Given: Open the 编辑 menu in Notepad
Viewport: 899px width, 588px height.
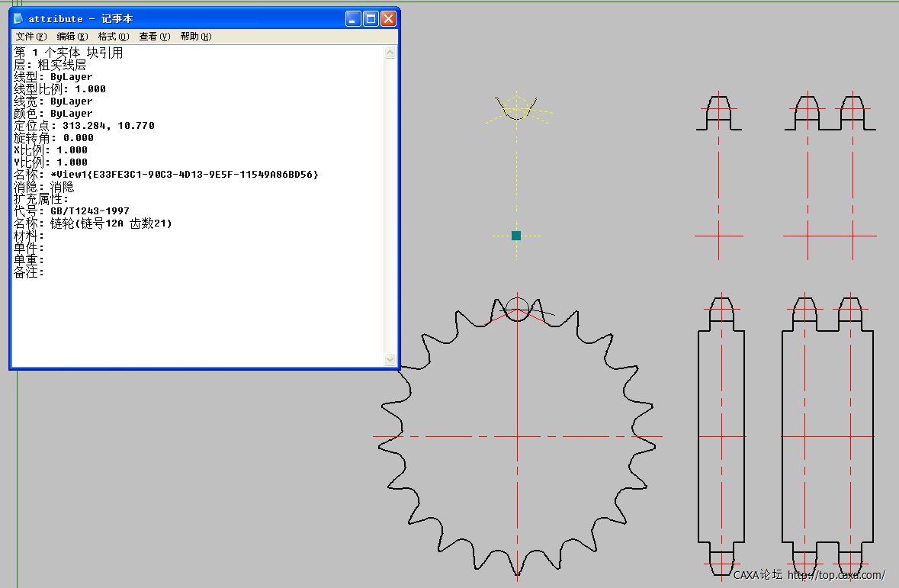Looking at the screenshot, I should 72,37.
